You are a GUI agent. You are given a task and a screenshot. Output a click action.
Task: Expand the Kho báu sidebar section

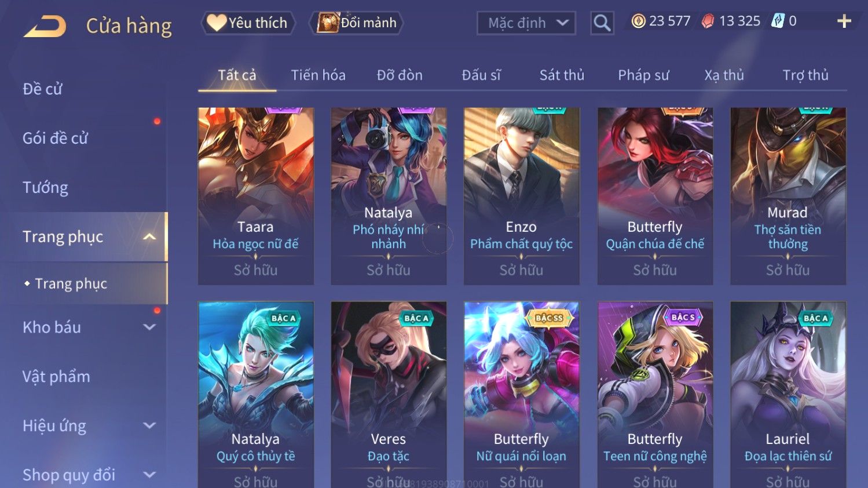pos(149,327)
